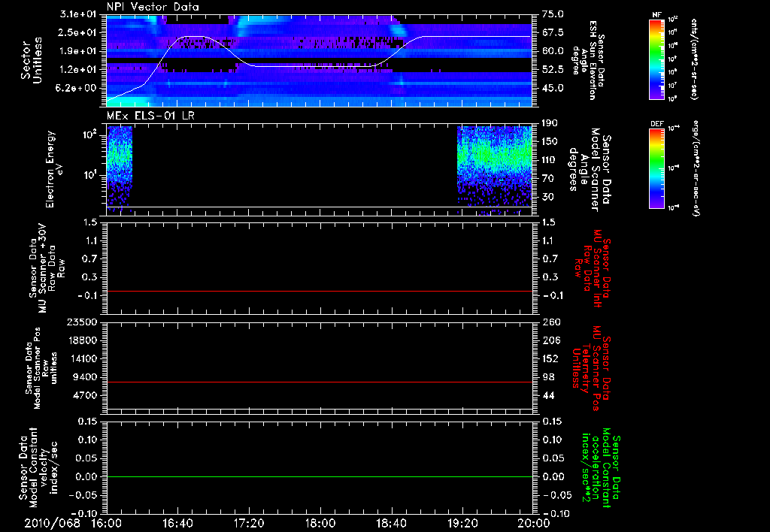
Task: Click the 152 telemetry tick value
Action: point(550,358)
